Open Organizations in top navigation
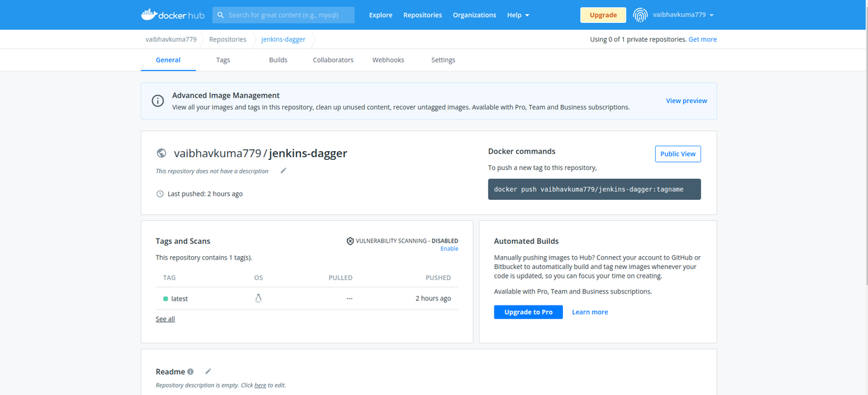Screen dimensions: 868x395 pyautogui.click(x=474, y=15)
